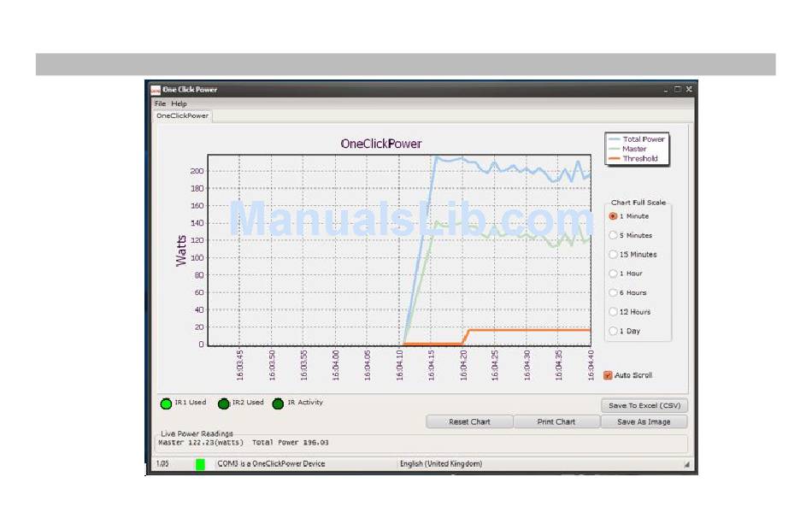Click the Threshold orange legend entry
Image resolution: width=812 pixels, height=530 pixels.
(638, 158)
